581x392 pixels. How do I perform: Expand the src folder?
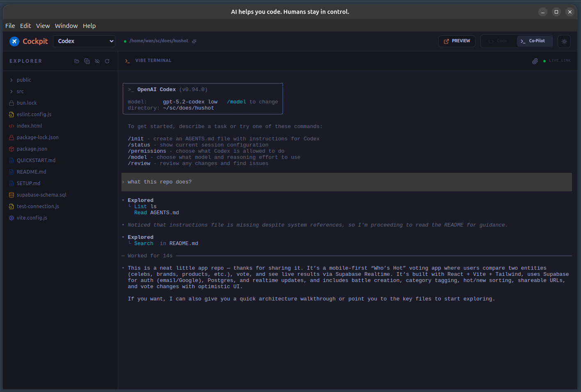click(x=20, y=92)
